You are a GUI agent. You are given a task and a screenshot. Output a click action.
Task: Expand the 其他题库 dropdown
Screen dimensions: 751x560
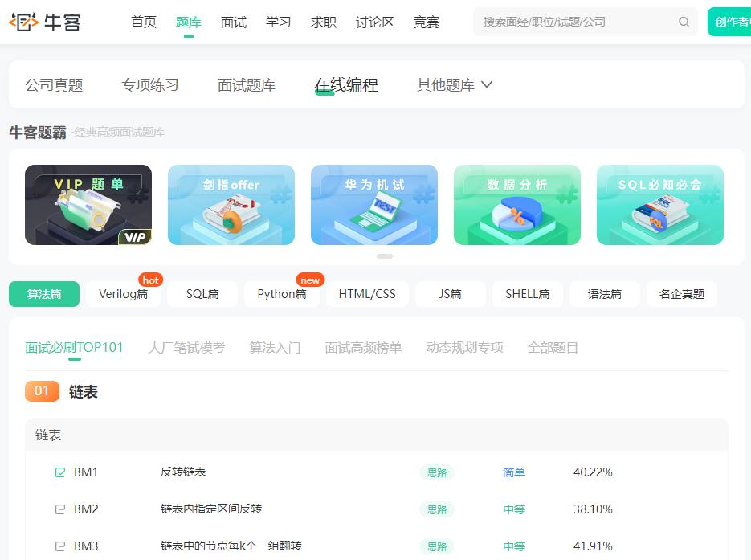click(x=455, y=84)
